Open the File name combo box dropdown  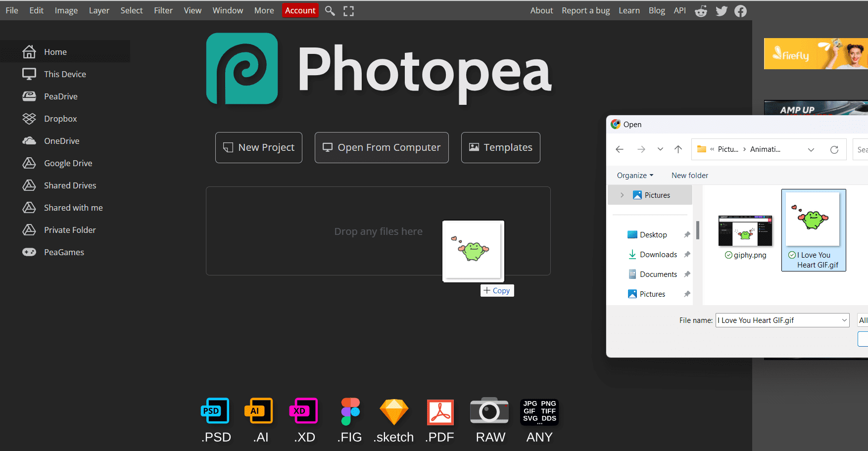844,320
